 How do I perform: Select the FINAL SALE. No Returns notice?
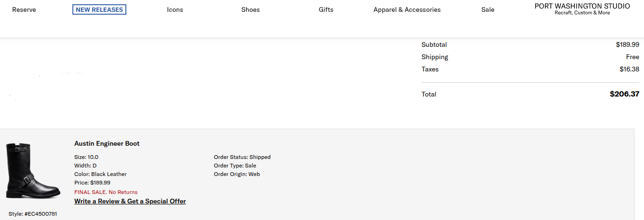click(x=106, y=192)
